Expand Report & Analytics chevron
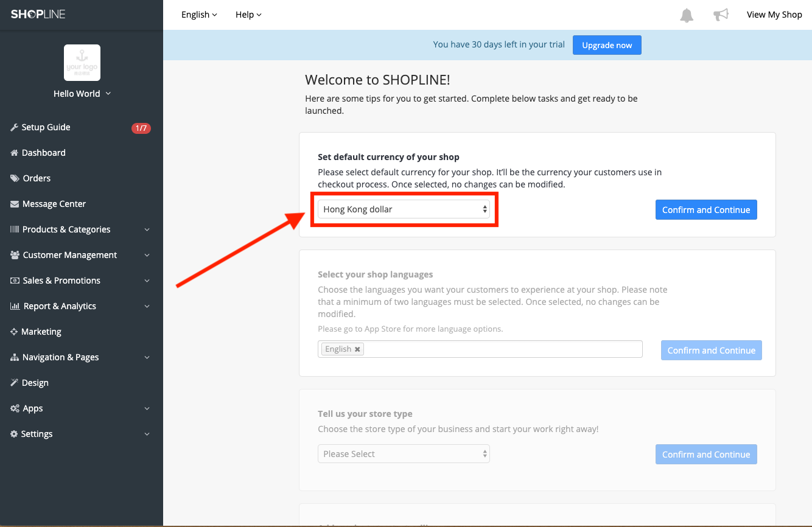Viewport: 812px width, 527px height. 147,306
